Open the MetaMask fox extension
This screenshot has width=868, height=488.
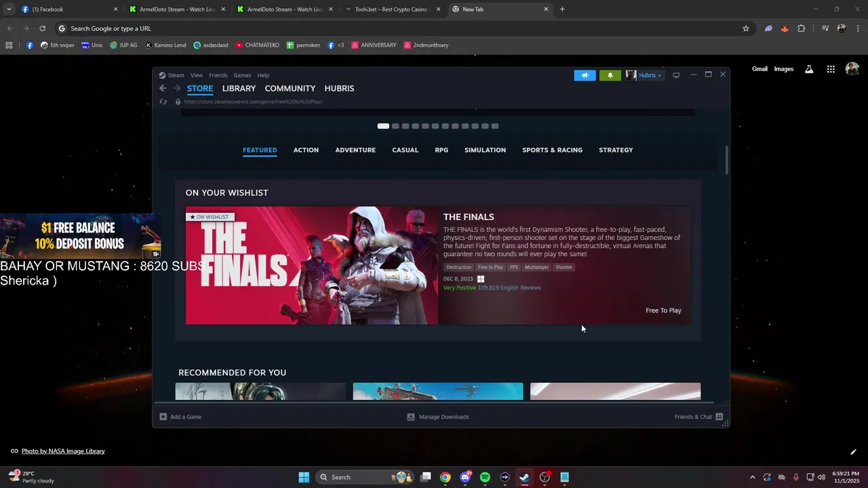pos(785,28)
